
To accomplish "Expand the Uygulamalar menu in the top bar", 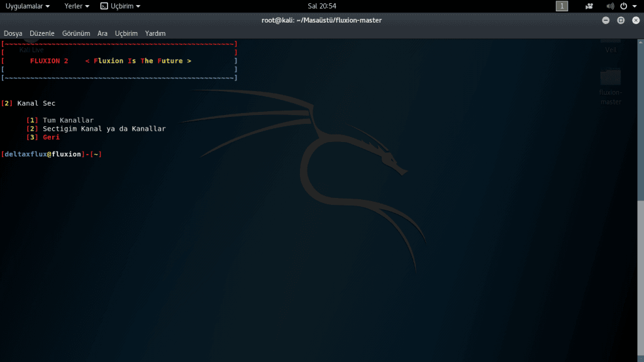I will 28,6.
